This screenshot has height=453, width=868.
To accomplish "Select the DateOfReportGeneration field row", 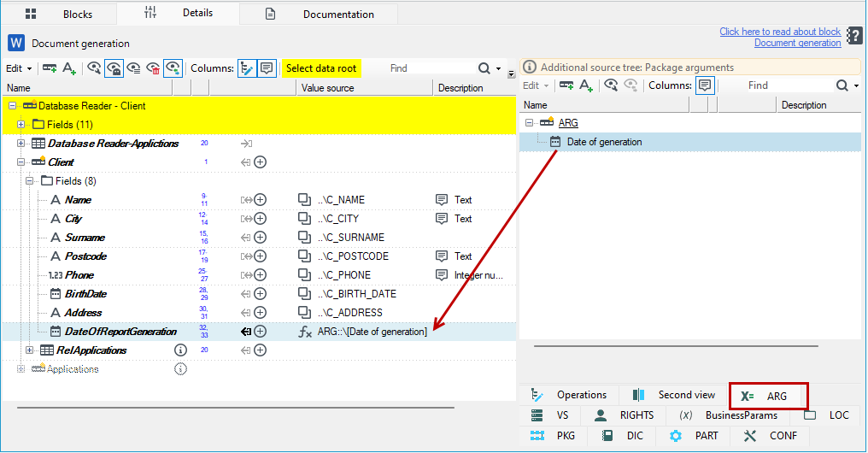I will [259, 331].
